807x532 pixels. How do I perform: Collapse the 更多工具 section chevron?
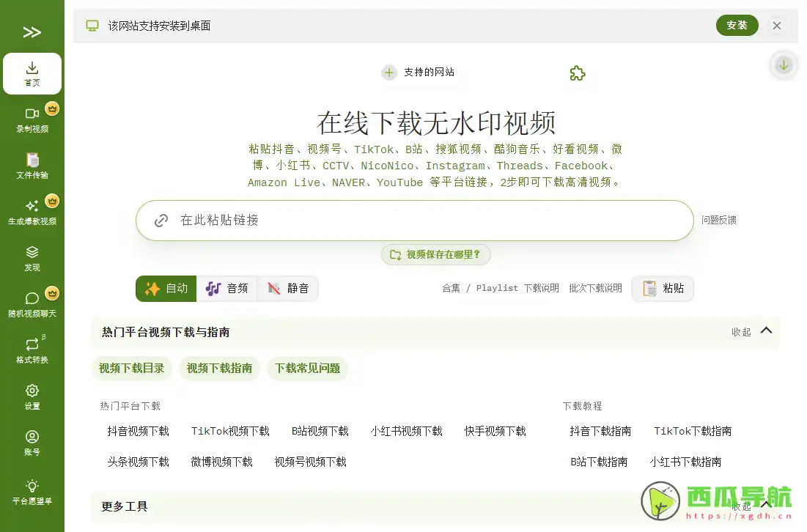766,504
